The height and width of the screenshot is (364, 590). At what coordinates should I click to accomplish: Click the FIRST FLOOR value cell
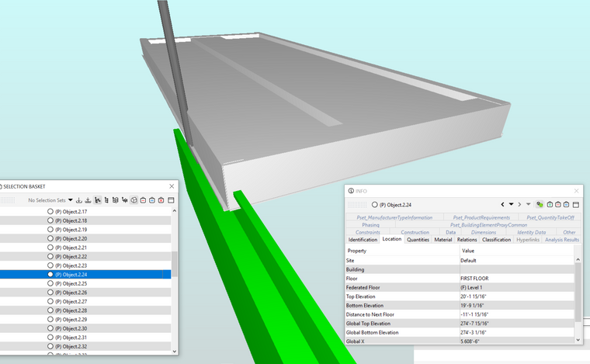(517, 279)
